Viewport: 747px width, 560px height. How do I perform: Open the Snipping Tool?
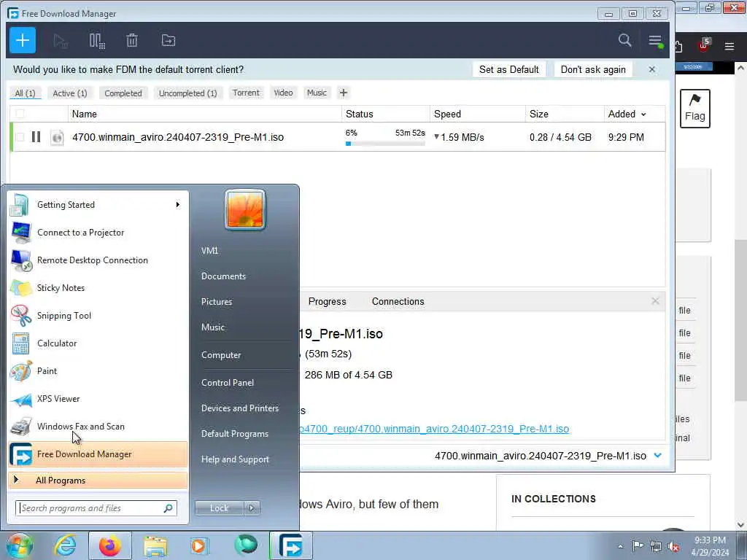[x=98, y=315]
